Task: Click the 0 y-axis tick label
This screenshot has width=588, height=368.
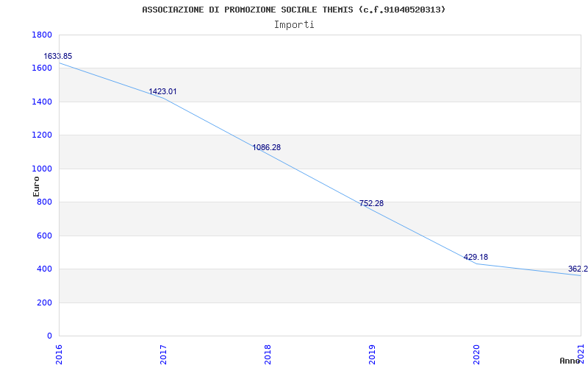Action: pyautogui.click(x=49, y=336)
